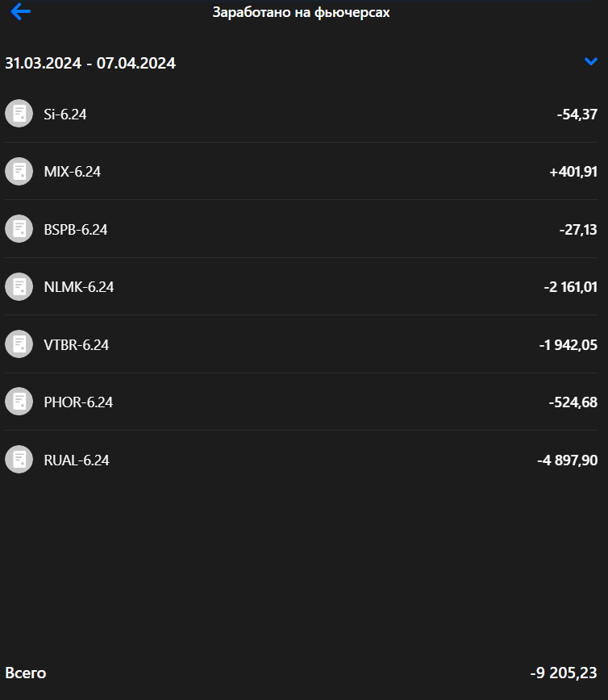The width and height of the screenshot is (608, 700).
Task: Click the RUAL-6.24 loss value -4 897,90
Action: tap(567, 460)
